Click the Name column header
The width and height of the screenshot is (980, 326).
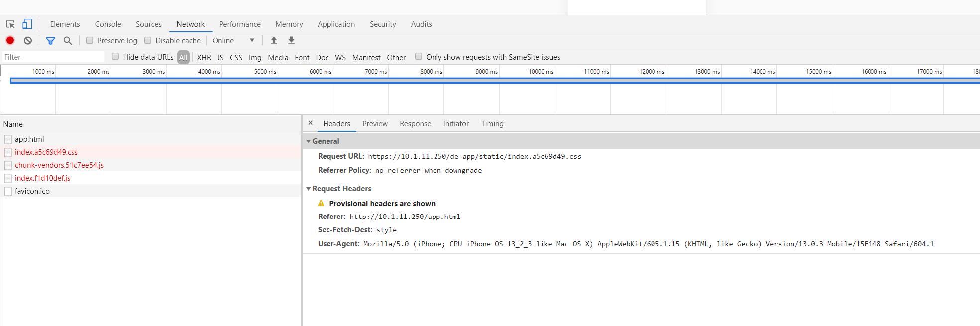[151, 124]
